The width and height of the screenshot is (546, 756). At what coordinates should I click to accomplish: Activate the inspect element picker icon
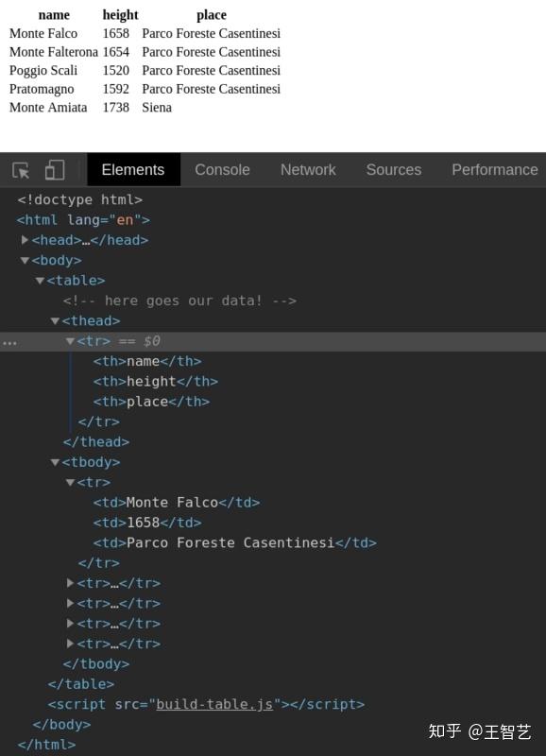(x=21, y=170)
